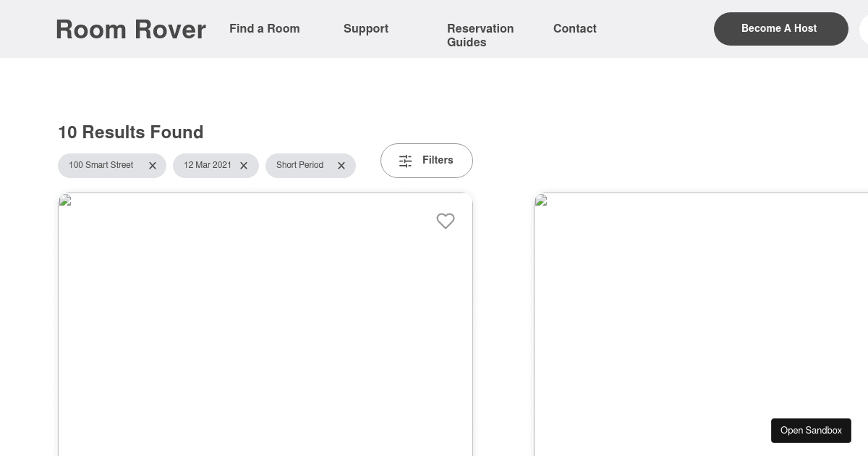Visit the Contact page
868x456 pixels.
tap(575, 29)
